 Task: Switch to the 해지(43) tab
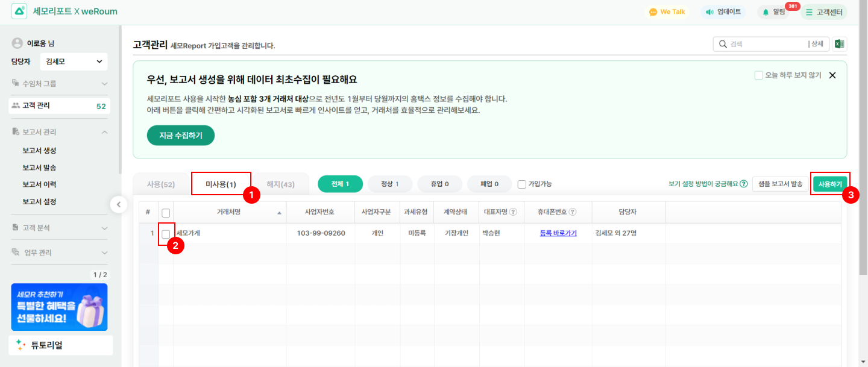point(280,184)
